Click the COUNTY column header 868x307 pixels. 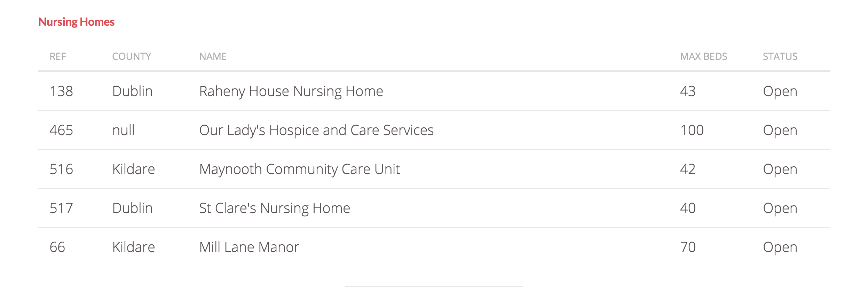point(132,56)
